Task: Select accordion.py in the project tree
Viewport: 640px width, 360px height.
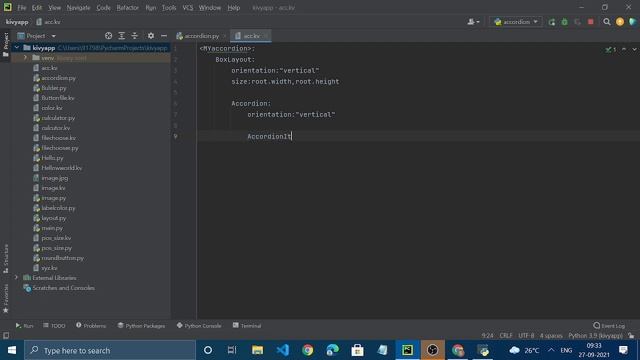Action: click(x=58, y=78)
